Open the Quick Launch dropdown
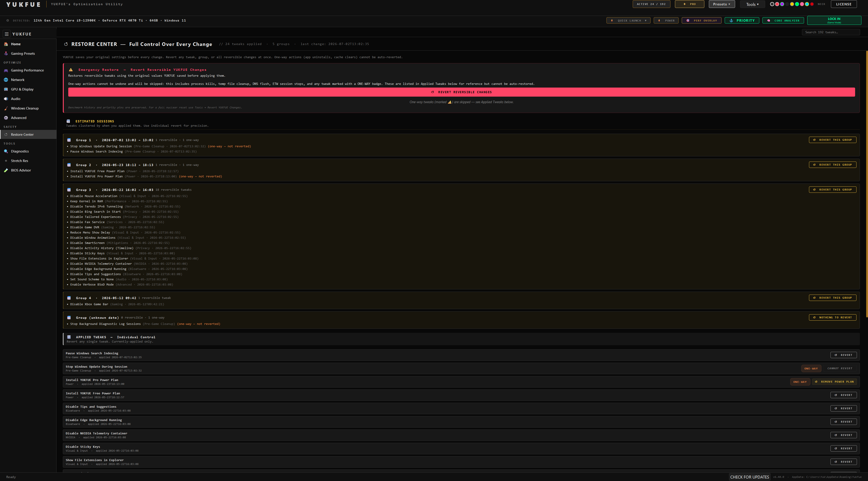The width and height of the screenshot is (868, 481). [x=628, y=21]
